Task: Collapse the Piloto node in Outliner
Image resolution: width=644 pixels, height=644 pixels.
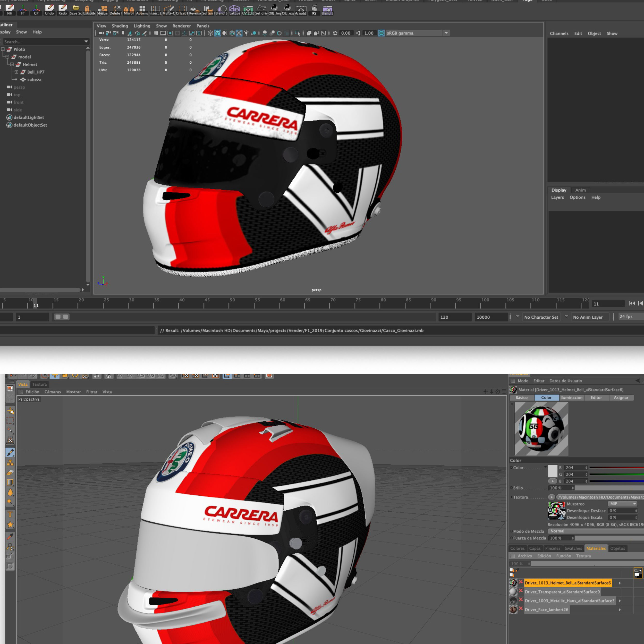Action: click(x=3, y=49)
